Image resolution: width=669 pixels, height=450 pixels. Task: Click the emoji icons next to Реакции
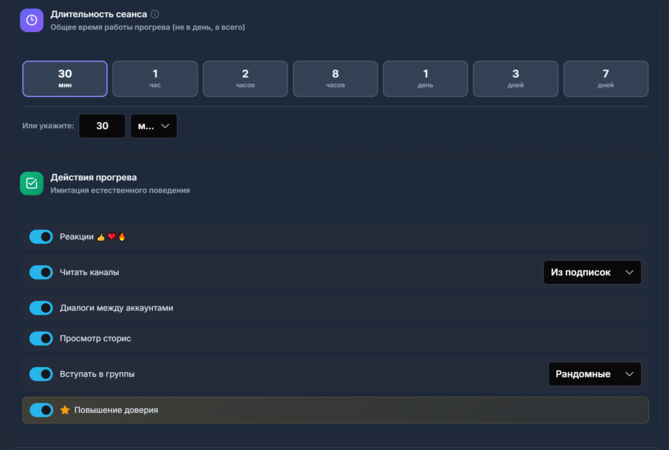pyautogui.click(x=112, y=237)
